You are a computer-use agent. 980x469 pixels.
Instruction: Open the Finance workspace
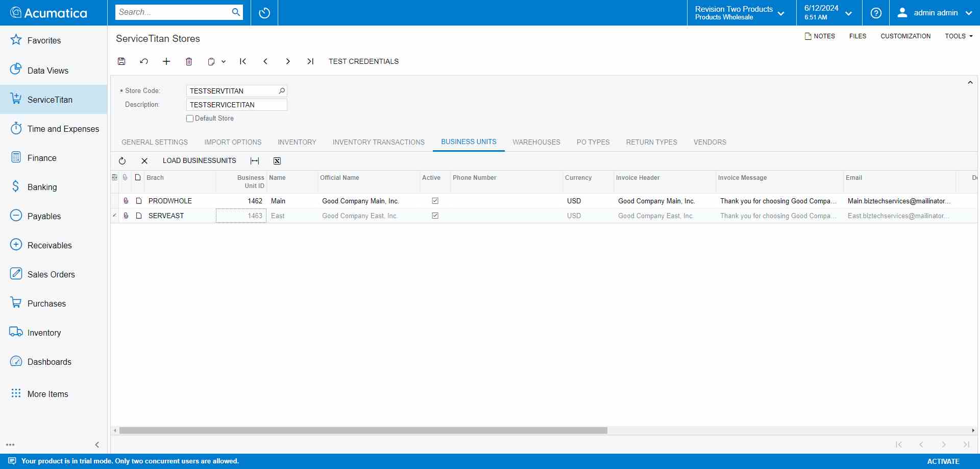click(54, 158)
